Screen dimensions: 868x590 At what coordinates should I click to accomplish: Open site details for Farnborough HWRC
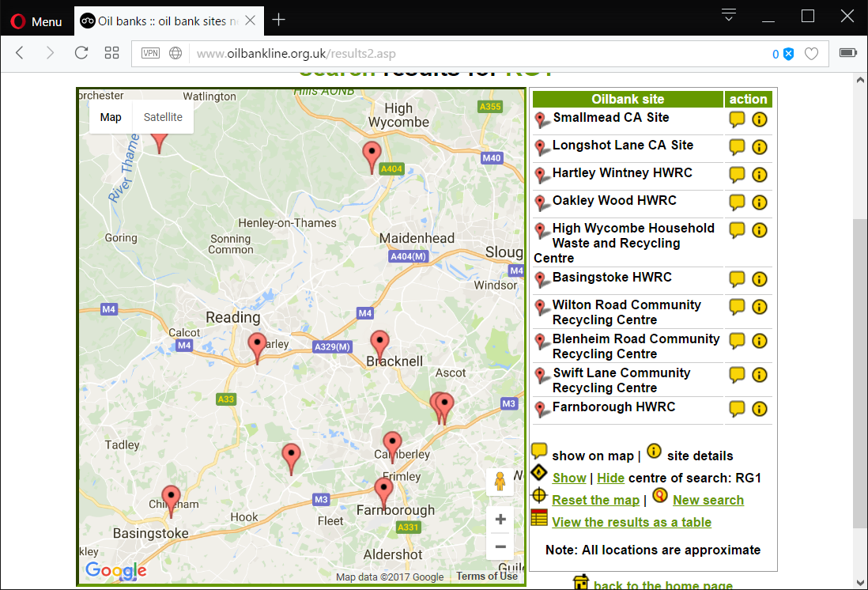760,409
